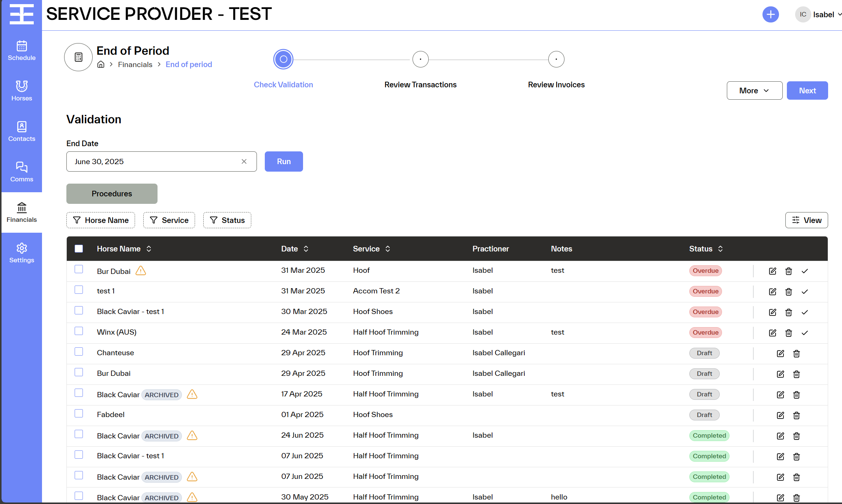Click the blue plus add button

pyautogui.click(x=770, y=15)
